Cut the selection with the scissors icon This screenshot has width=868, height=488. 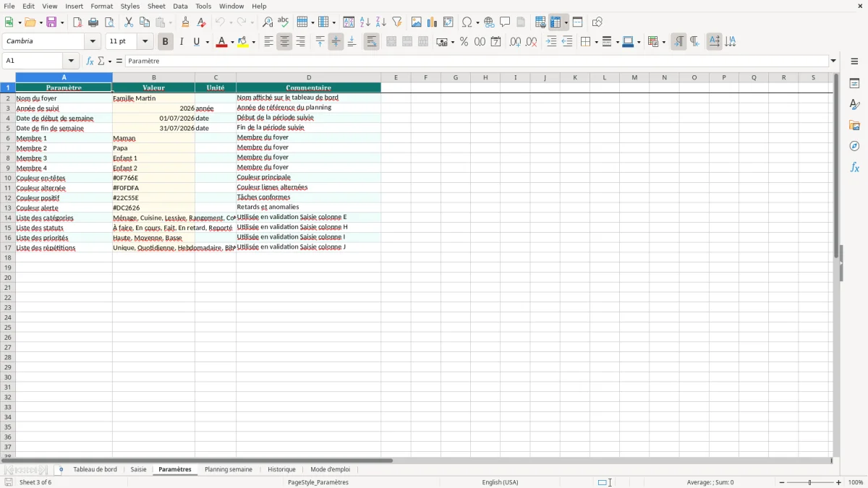coord(129,22)
